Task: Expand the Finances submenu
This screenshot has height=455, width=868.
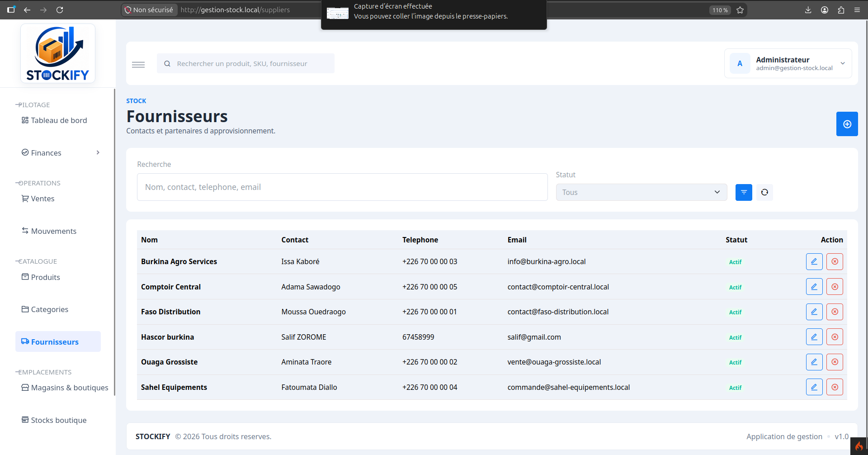Action: point(61,153)
